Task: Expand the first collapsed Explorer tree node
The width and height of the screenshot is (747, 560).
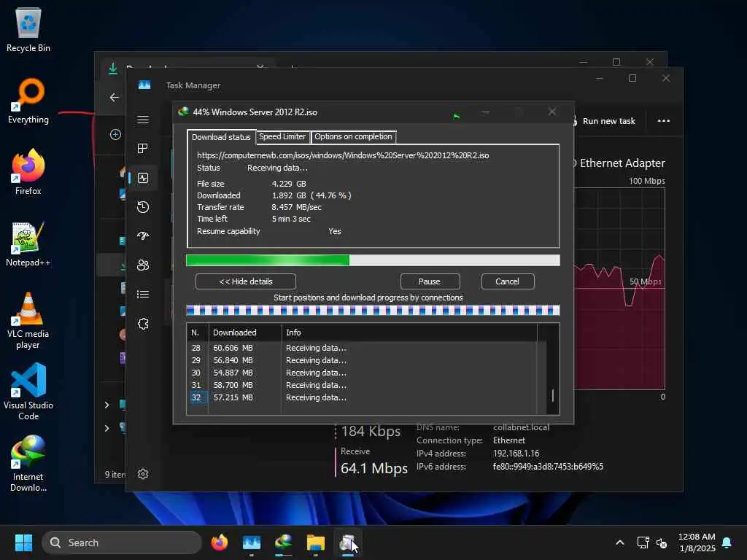Action: click(x=107, y=405)
